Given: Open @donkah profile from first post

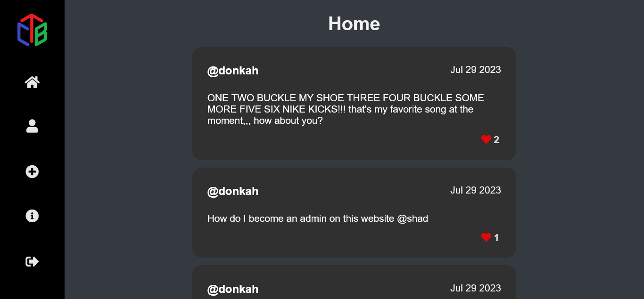Looking at the screenshot, I should click(x=233, y=71).
